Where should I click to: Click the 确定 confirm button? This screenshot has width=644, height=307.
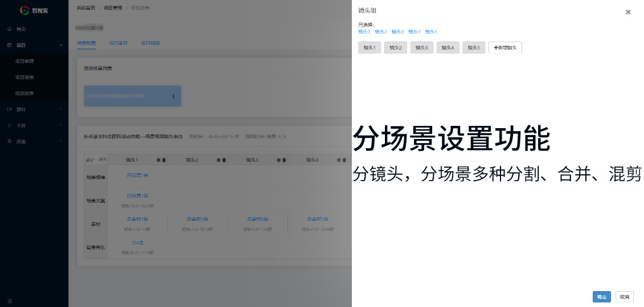point(601,297)
